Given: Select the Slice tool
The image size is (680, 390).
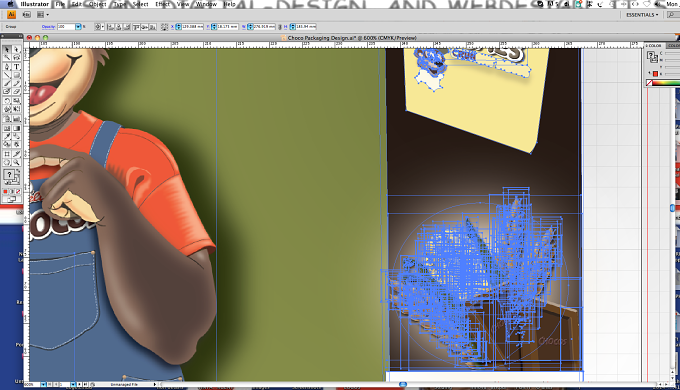Looking at the screenshot, I should coord(16,154).
